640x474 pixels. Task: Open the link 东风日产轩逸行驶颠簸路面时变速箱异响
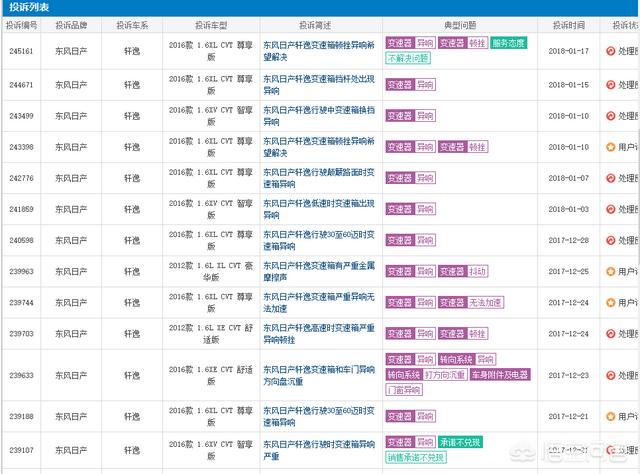pos(319,178)
